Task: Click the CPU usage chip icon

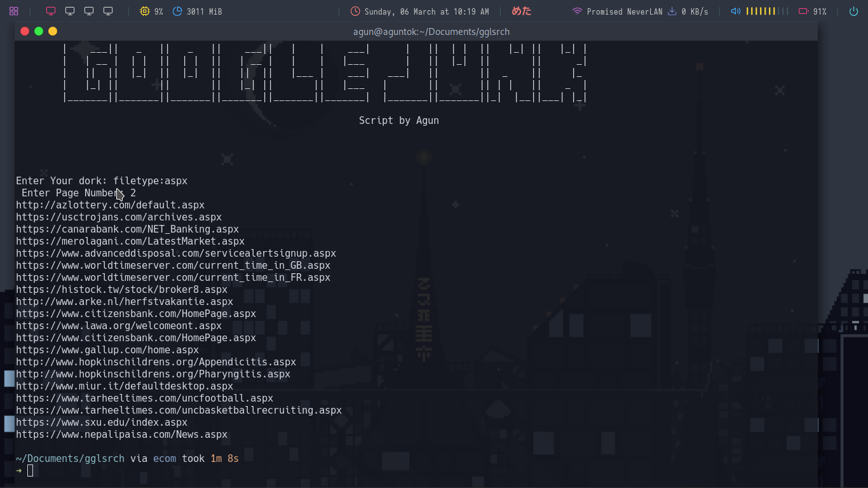Action: click(x=145, y=11)
